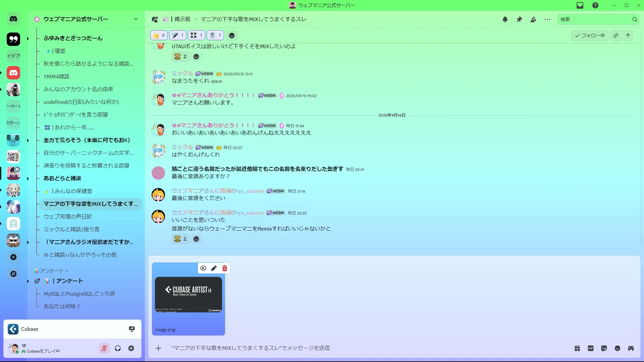Toggle the thumbs up reaction
This screenshot has width=644, height=362.
pos(159,35)
